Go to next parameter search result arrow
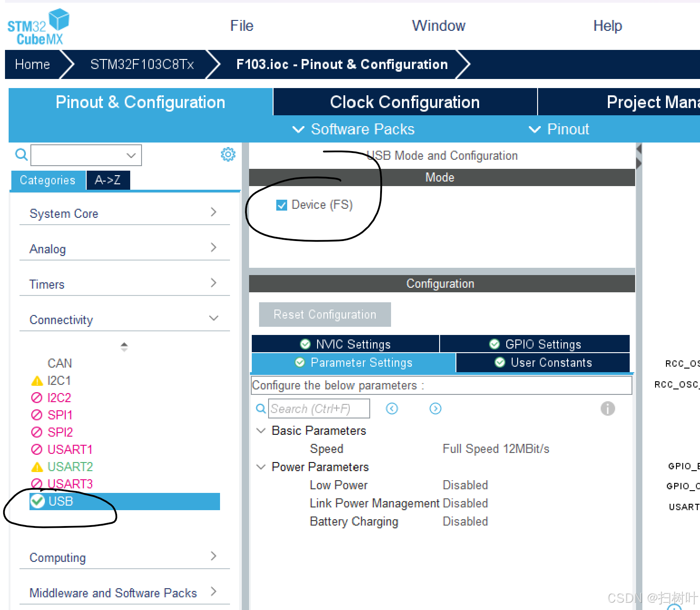This screenshot has width=700, height=610. point(435,408)
